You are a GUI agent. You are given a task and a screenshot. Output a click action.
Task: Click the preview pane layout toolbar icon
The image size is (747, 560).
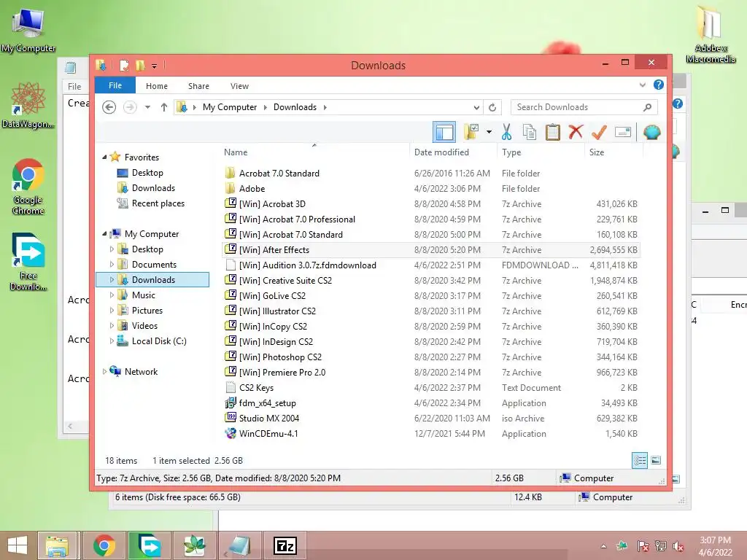tap(444, 132)
